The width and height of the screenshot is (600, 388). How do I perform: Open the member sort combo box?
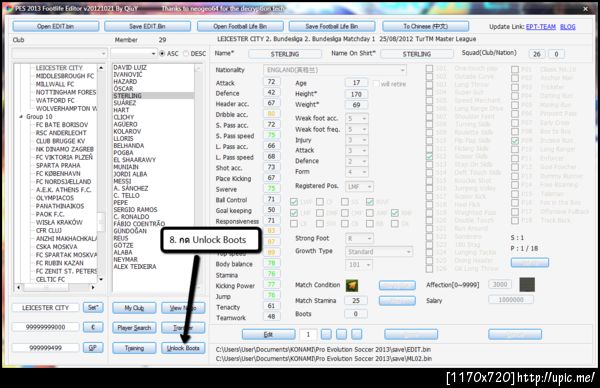pos(134,54)
